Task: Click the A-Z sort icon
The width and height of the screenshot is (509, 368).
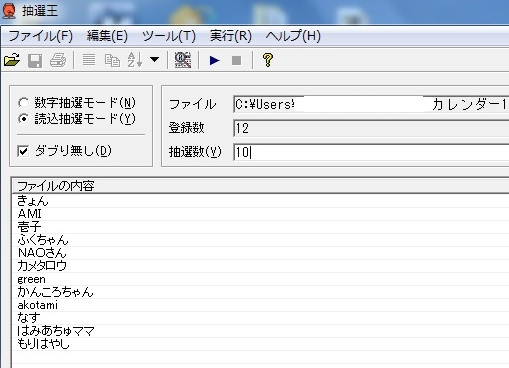Action: click(x=135, y=60)
